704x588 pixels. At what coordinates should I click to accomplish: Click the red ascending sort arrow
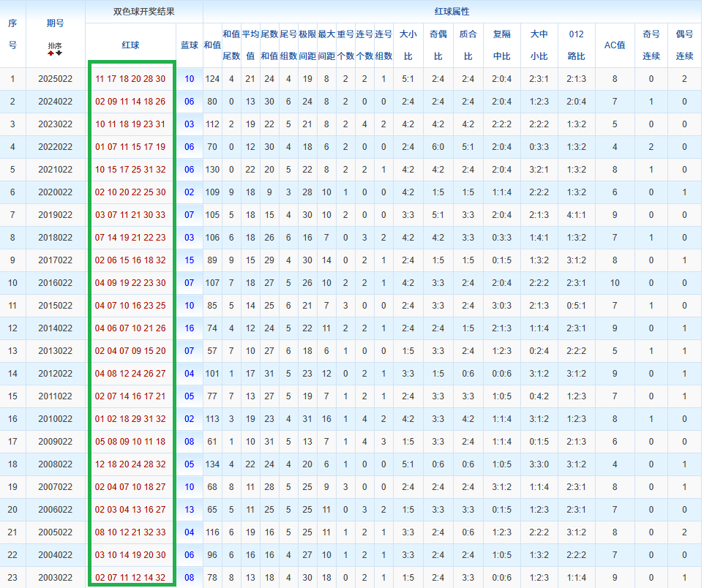51,53
